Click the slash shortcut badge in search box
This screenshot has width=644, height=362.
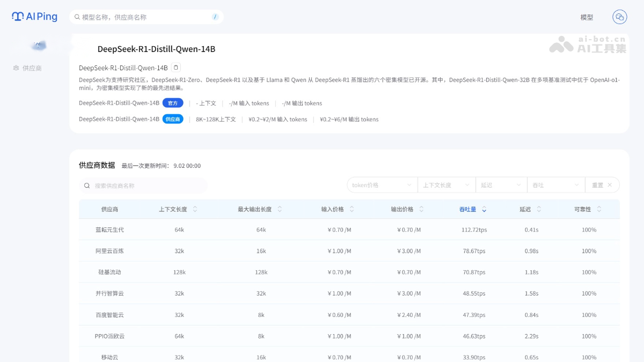point(215,17)
